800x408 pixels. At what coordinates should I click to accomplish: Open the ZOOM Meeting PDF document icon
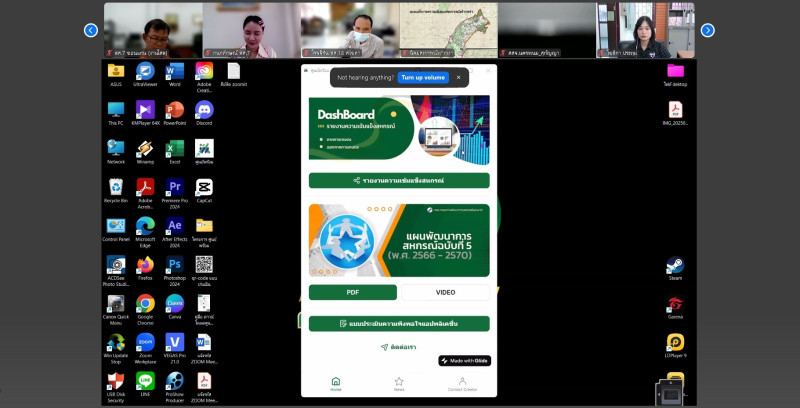pos(204,381)
